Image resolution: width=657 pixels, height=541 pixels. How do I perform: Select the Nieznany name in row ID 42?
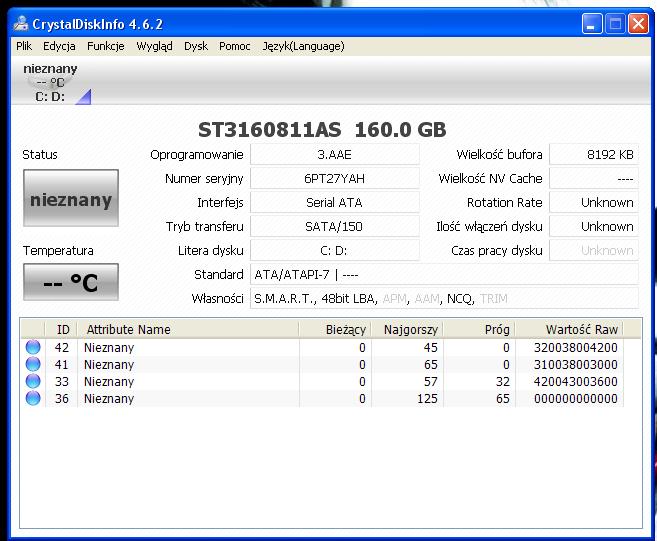pos(109,348)
